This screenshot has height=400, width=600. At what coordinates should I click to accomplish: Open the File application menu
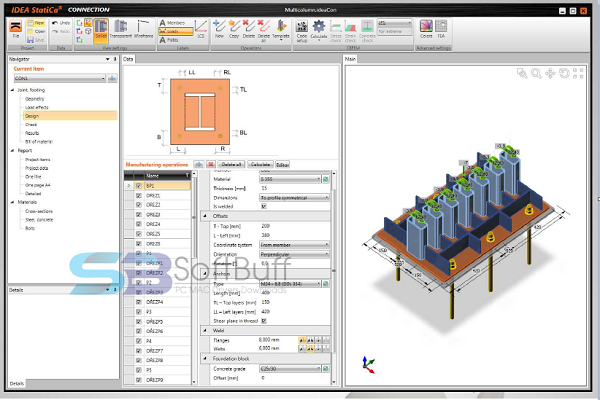16,30
